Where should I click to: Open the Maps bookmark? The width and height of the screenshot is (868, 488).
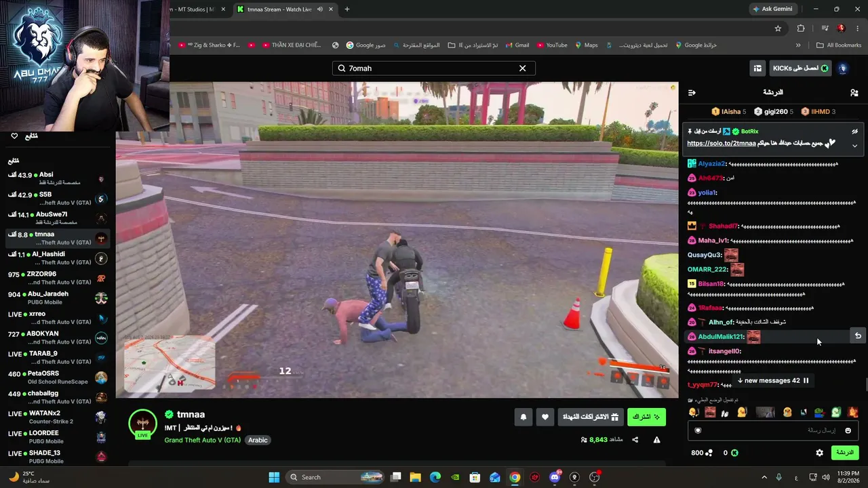pyautogui.click(x=587, y=45)
